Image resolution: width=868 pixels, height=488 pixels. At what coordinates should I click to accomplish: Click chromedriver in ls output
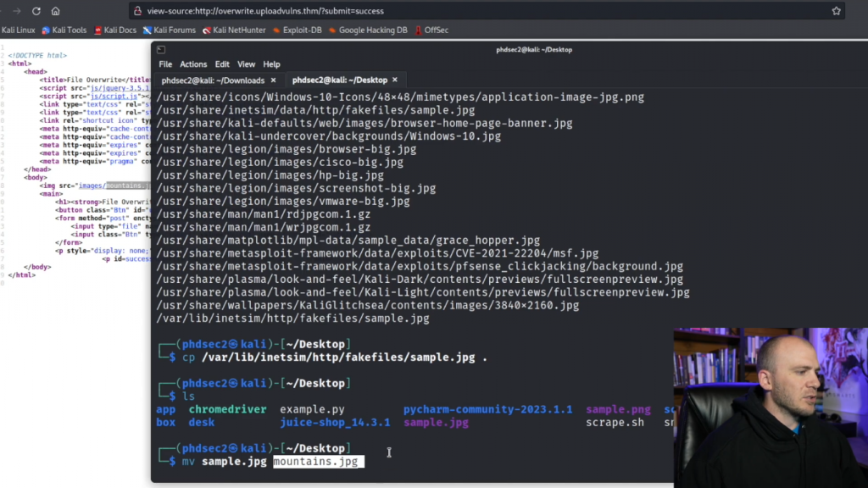click(x=227, y=409)
